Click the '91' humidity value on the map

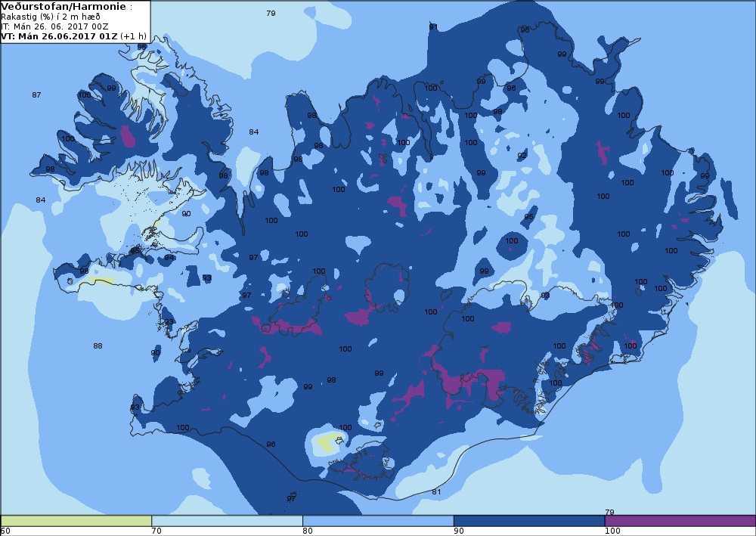point(433,27)
